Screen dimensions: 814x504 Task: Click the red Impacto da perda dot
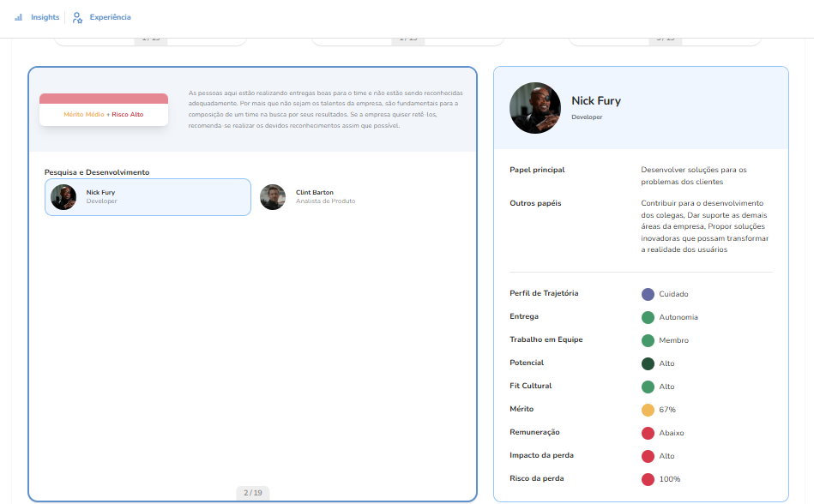pyautogui.click(x=648, y=456)
